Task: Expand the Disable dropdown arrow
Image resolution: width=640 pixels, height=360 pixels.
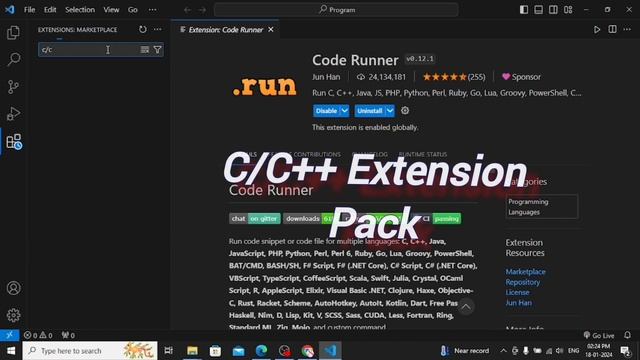Action: click(344, 111)
